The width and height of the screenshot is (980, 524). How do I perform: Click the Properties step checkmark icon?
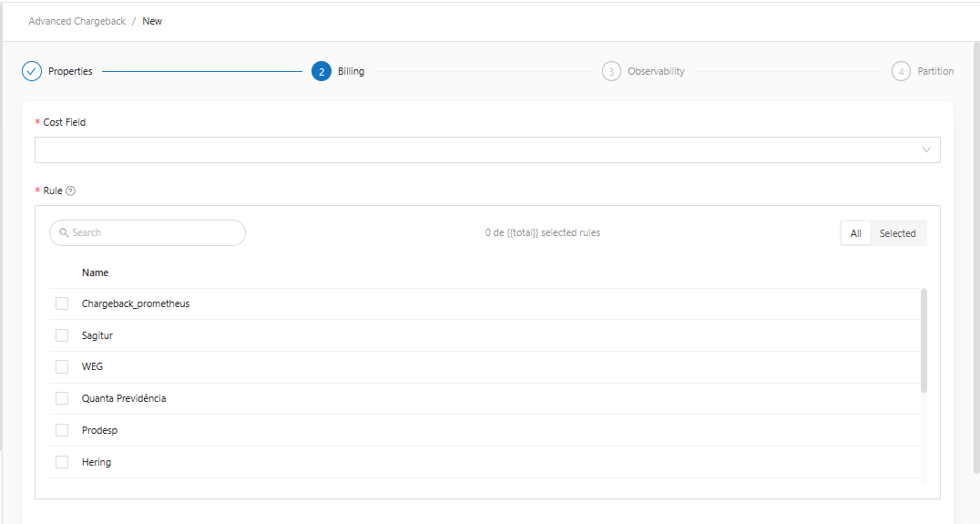[32, 71]
